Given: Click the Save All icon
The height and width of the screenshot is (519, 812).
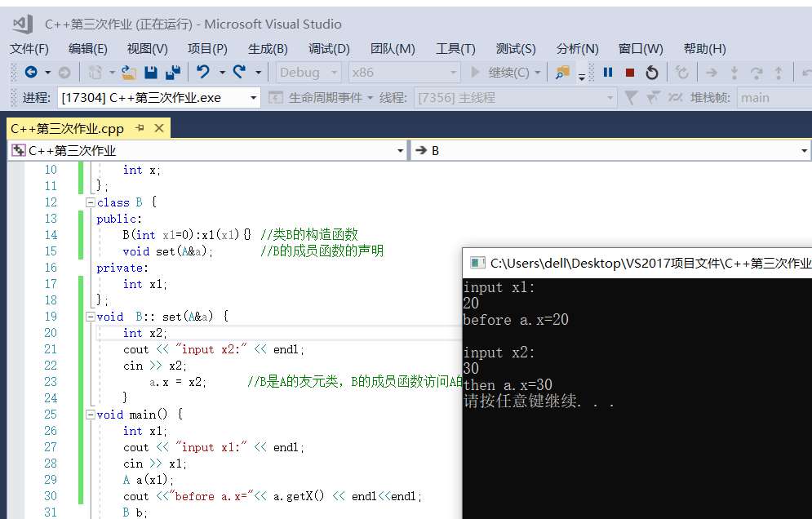Looking at the screenshot, I should (172, 73).
